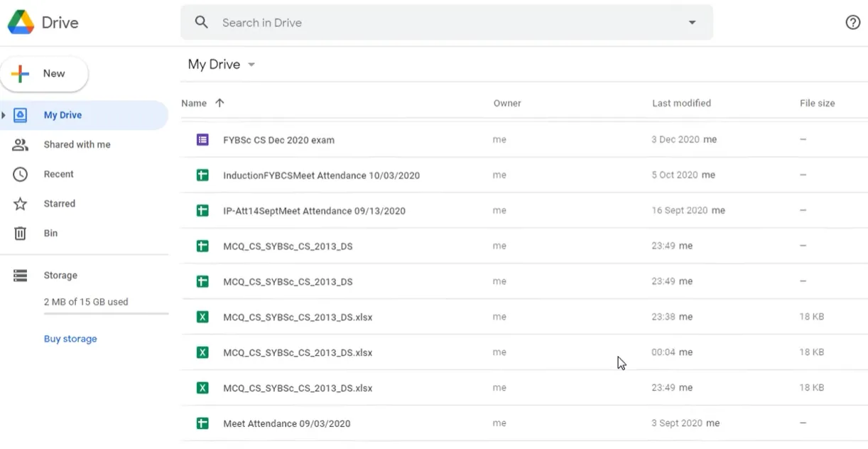Click the Google Drive logo icon
The image size is (868, 449).
(21, 23)
